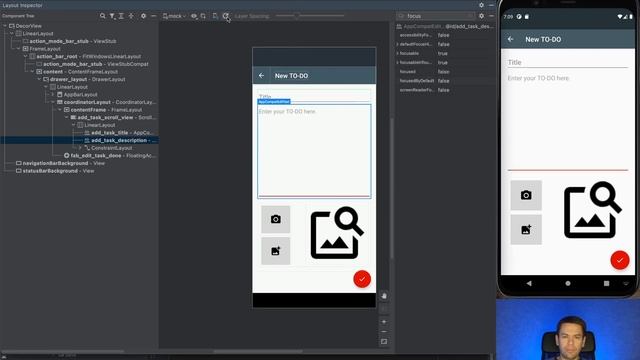Click image search placeholder in inspector preview
This screenshot has height=360, width=640.
coord(337,233)
